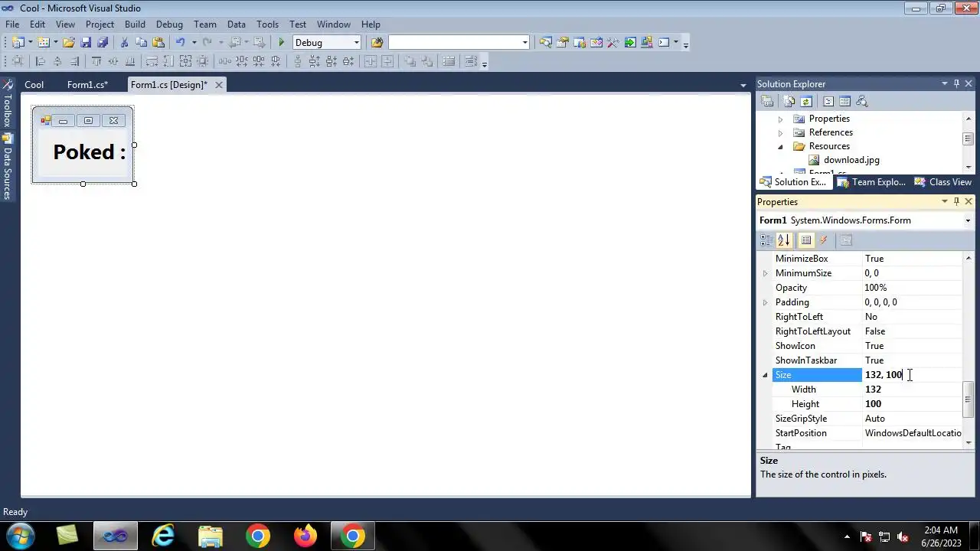Click View Code icon in Solution Explorer
980x551 pixels.
tap(828, 102)
